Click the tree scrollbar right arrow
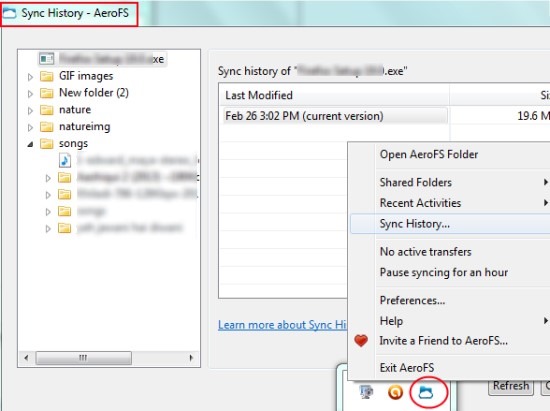Viewport: 550px width, 411px height. [191, 358]
